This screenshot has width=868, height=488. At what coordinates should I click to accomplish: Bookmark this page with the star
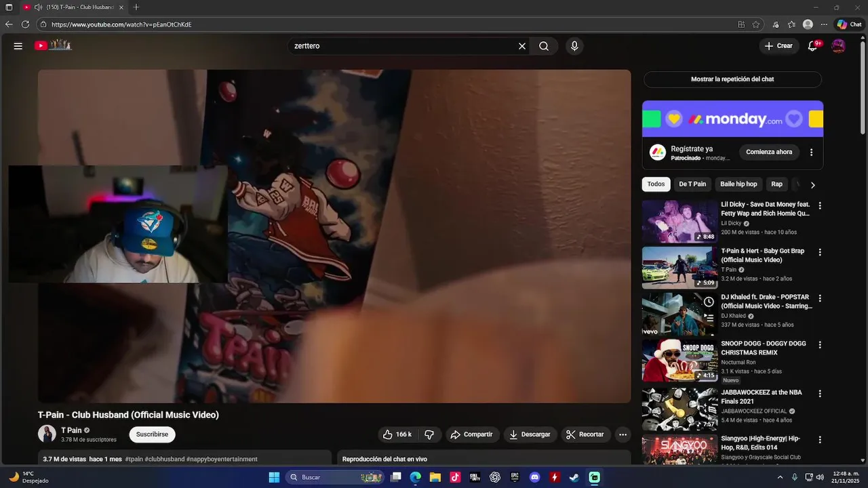tap(756, 24)
